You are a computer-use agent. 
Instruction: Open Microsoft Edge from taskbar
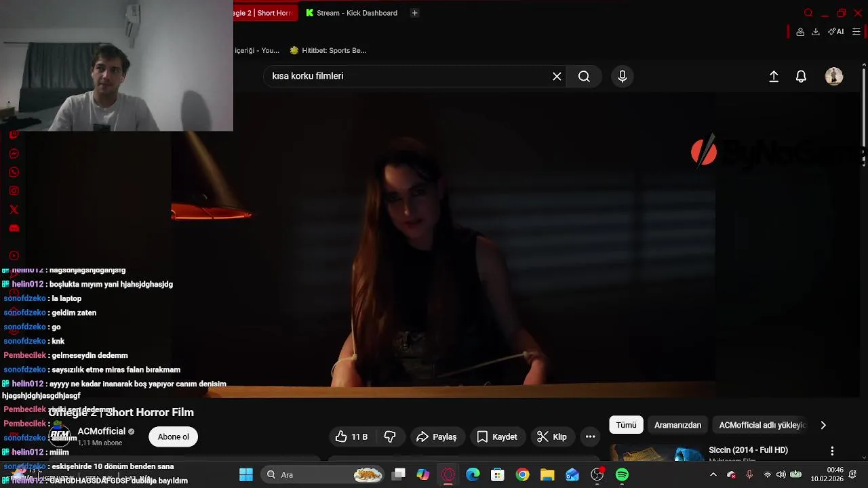[x=473, y=474]
